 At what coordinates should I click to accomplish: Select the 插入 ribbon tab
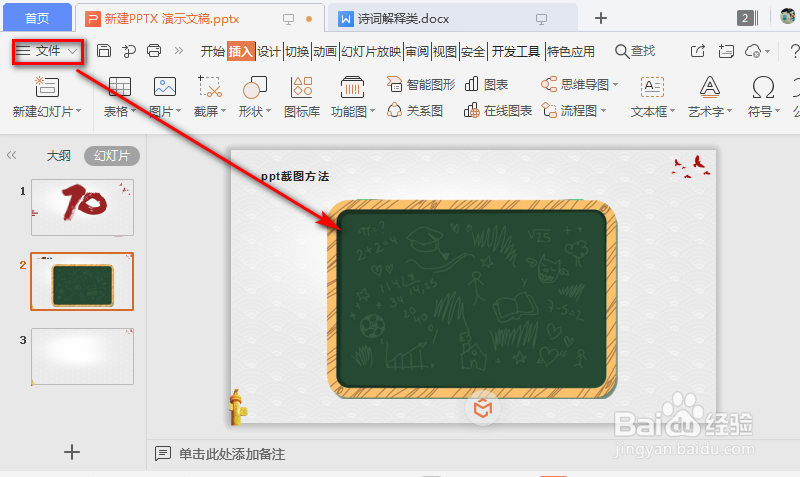pyautogui.click(x=240, y=52)
